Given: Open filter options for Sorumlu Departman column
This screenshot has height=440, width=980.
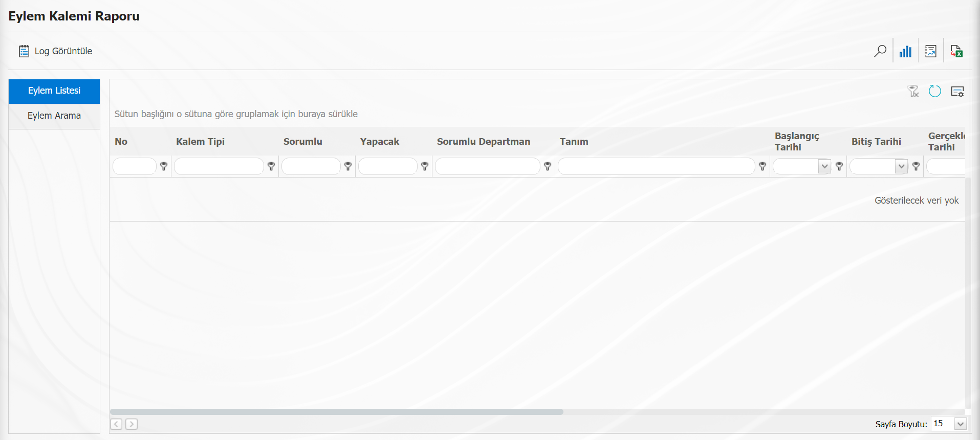Looking at the screenshot, I should coord(548,166).
